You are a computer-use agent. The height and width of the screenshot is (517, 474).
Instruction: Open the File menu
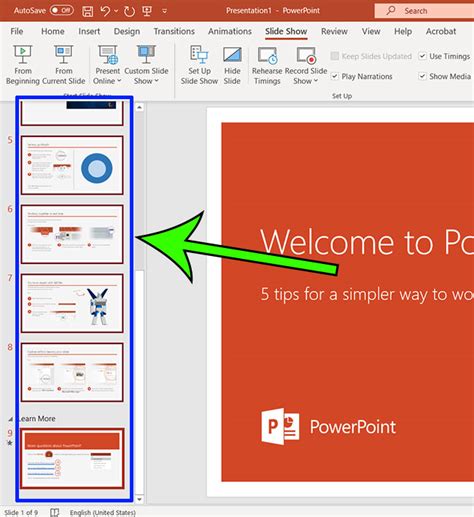pyautogui.click(x=17, y=31)
